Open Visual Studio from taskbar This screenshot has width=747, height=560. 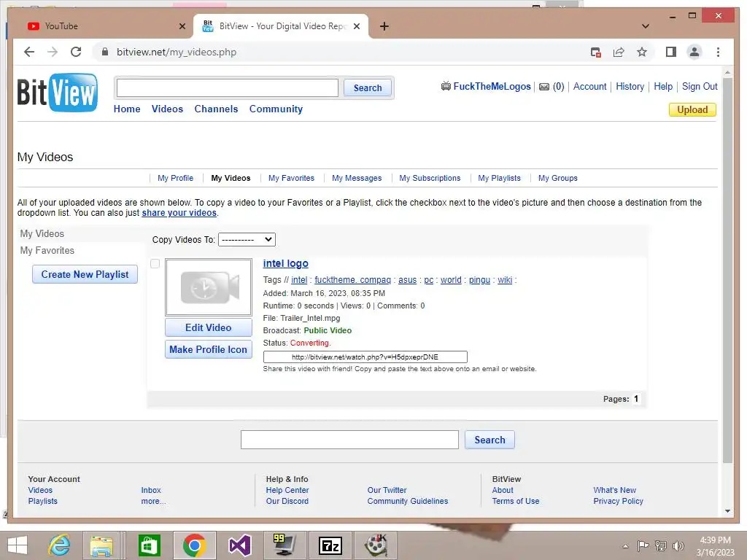tap(239, 545)
